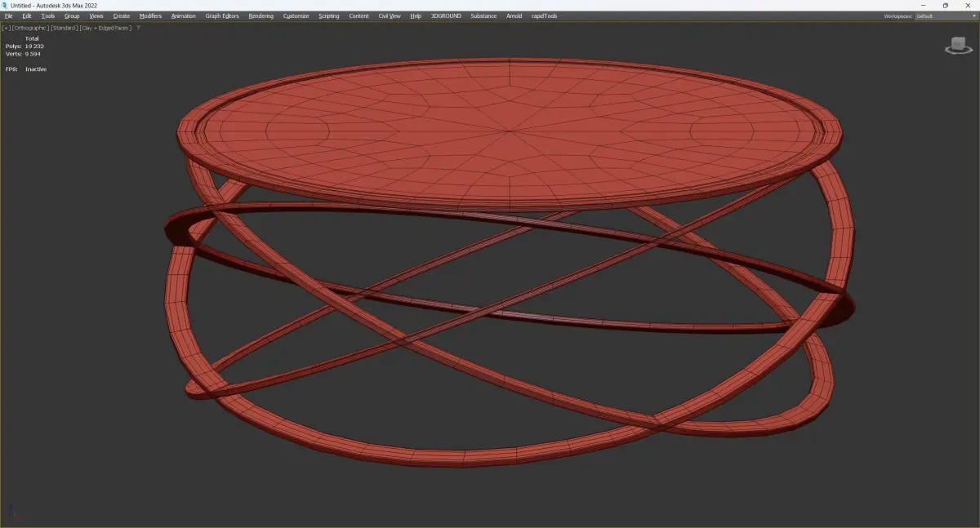This screenshot has height=528, width=980.
Task: Open the Edit menu
Action: [27, 16]
